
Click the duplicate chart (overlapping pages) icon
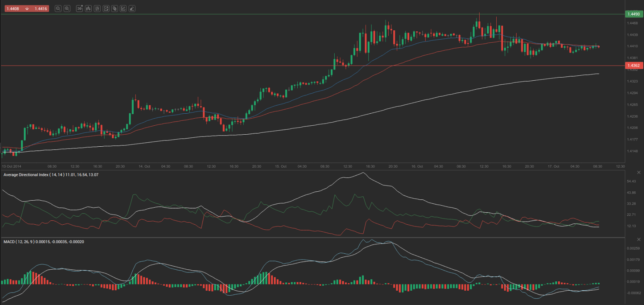[115, 9]
